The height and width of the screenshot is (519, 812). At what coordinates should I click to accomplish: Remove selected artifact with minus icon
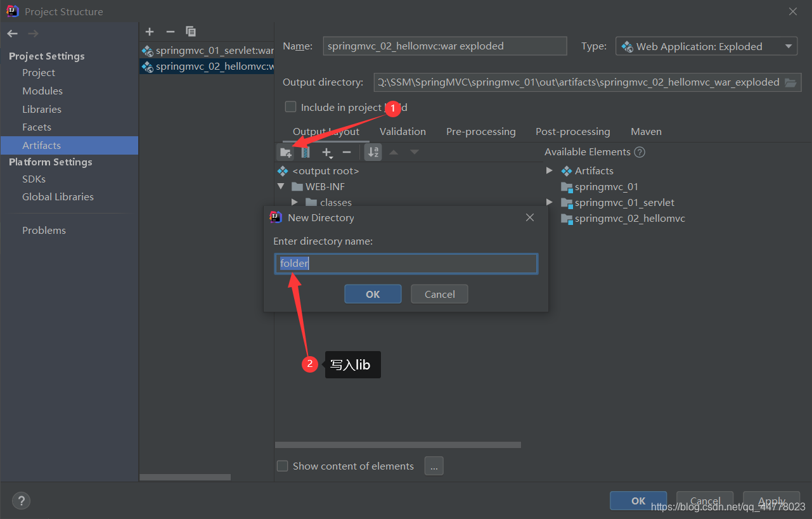click(x=170, y=32)
